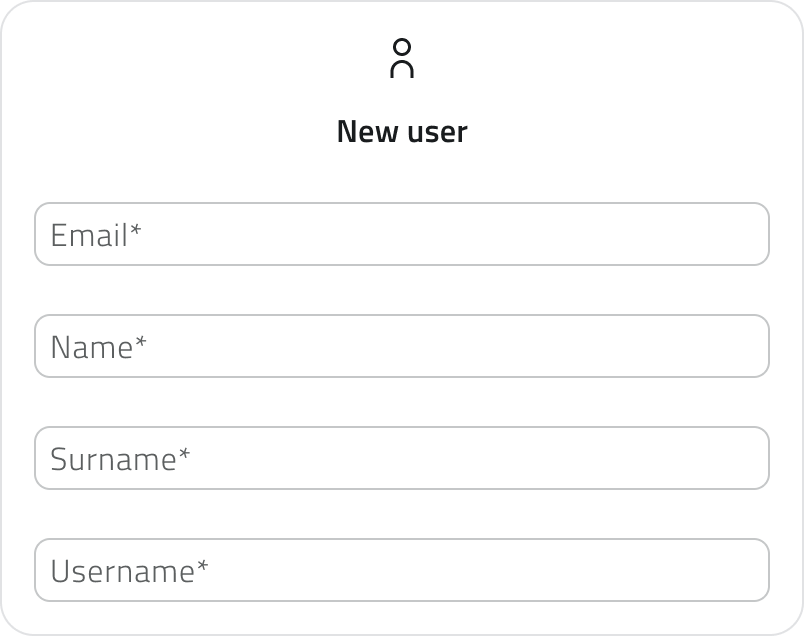The image size is (804, 636).
Task: Click the user profile icon above the title
Action: pos(402,58)
